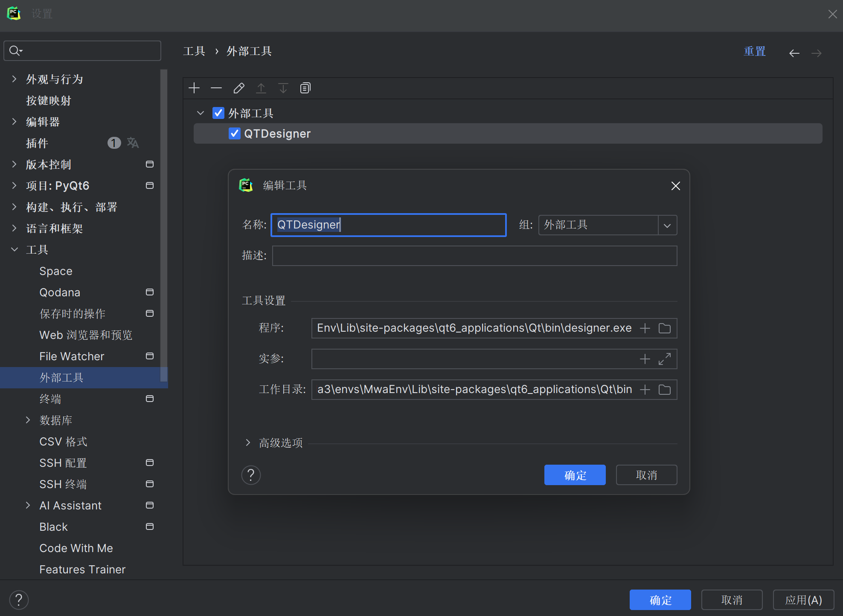Image resolution: width=843 pixels, height=616 pixels.
Task: Click the 重置 reset link
Action: [x=754, y=52]
